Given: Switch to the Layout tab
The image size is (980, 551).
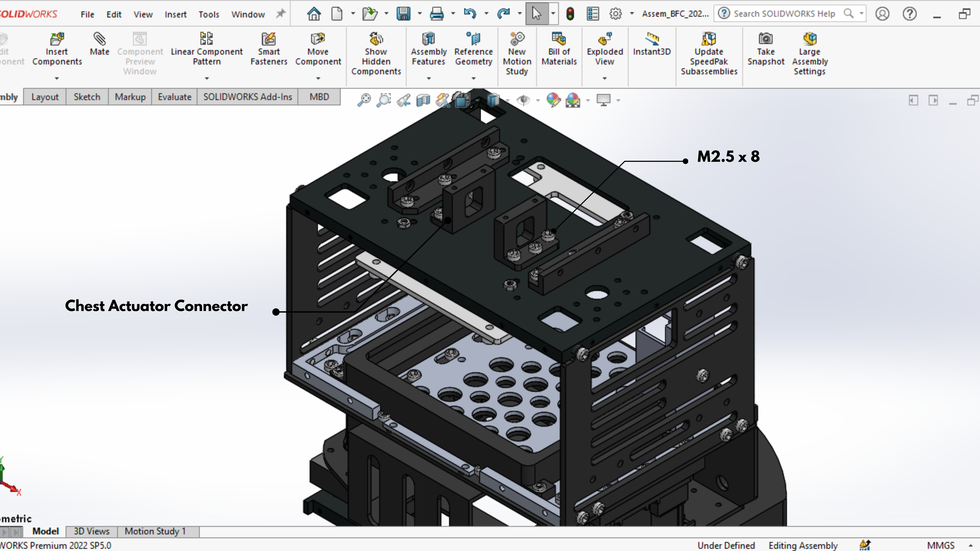Looking at the screenshot, I should point(45,97).
